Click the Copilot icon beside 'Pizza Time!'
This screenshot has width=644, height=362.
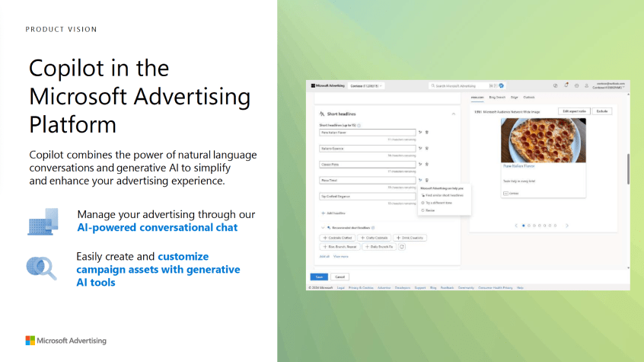(420, 180)
